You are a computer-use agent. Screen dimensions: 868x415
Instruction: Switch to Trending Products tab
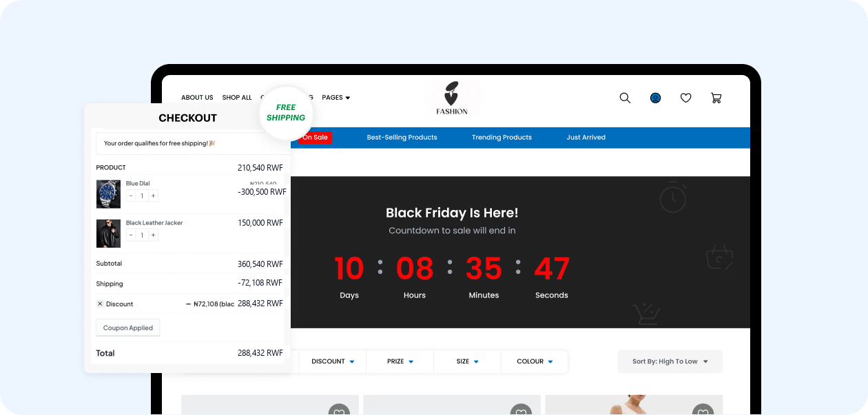502,138
